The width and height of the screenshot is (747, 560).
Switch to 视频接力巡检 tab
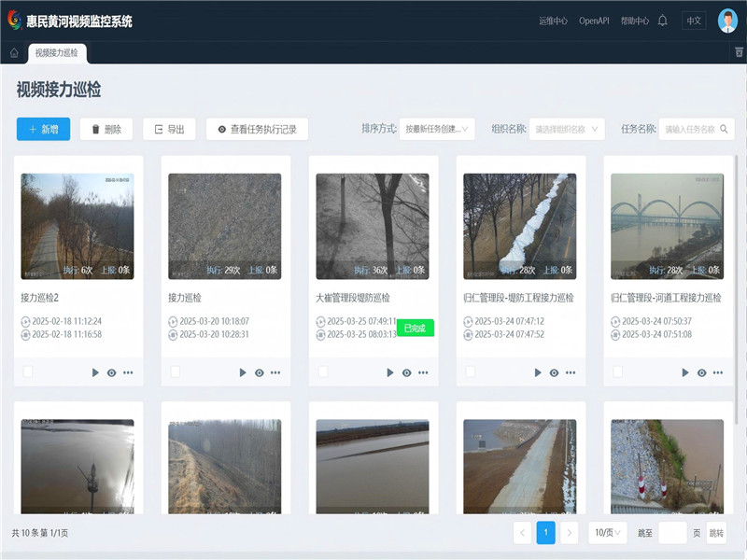[x=57, y=53]
